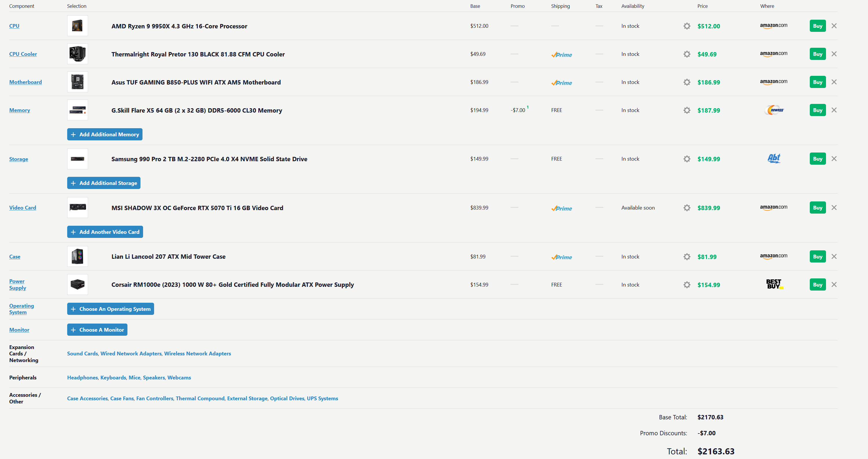Open the Monitor component link
This screenshot has width=868, height=459.
click(x=19, y=330)
